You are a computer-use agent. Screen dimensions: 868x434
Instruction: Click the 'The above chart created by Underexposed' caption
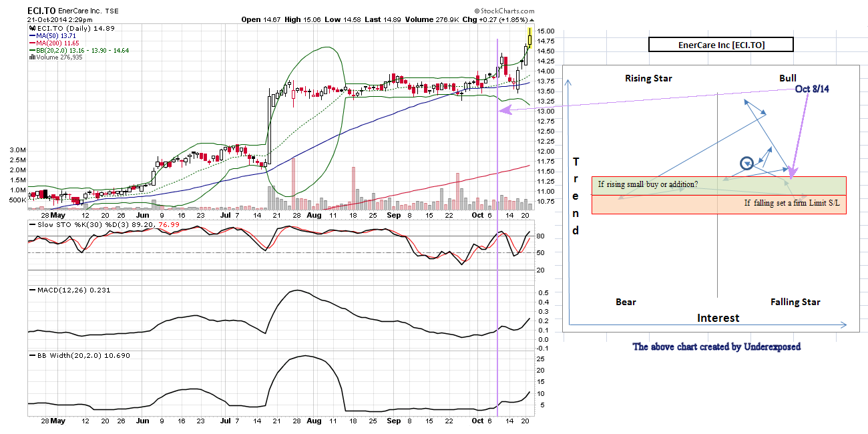(x=716, y=347)
